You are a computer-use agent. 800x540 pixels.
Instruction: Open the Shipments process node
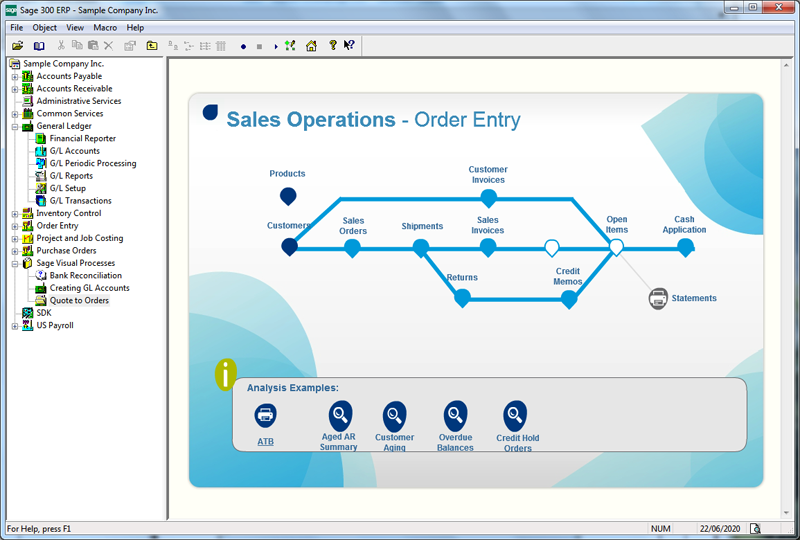coord(421,248)
